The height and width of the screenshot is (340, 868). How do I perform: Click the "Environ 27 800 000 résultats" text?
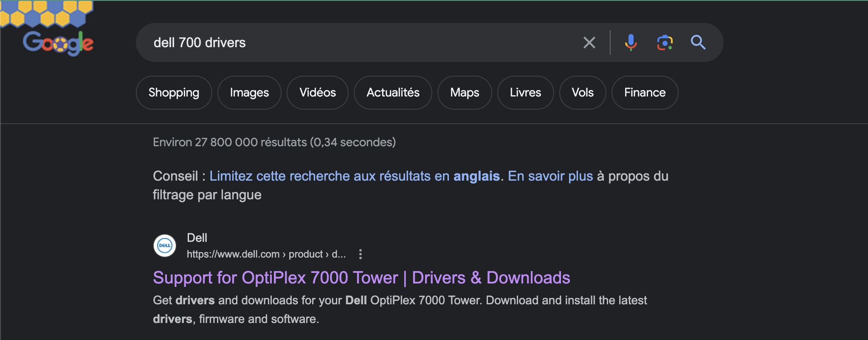[x=274, y=142]
